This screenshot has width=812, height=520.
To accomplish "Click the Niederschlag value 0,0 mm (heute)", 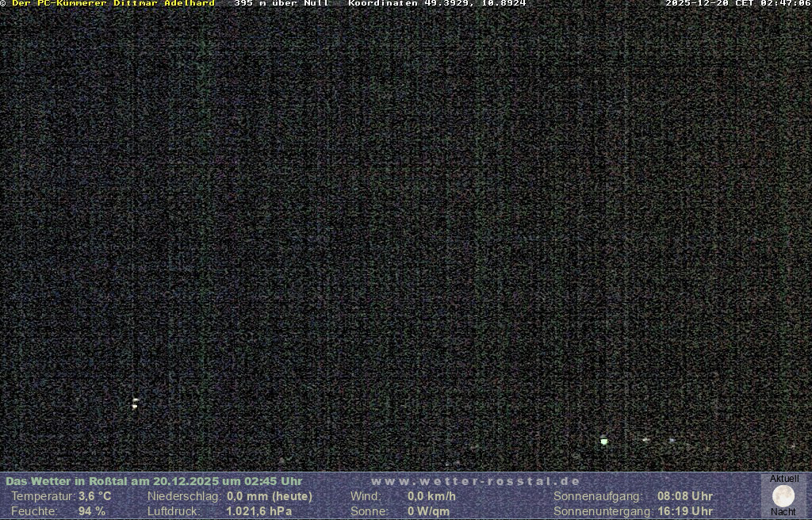I will (x=270, y=496).
